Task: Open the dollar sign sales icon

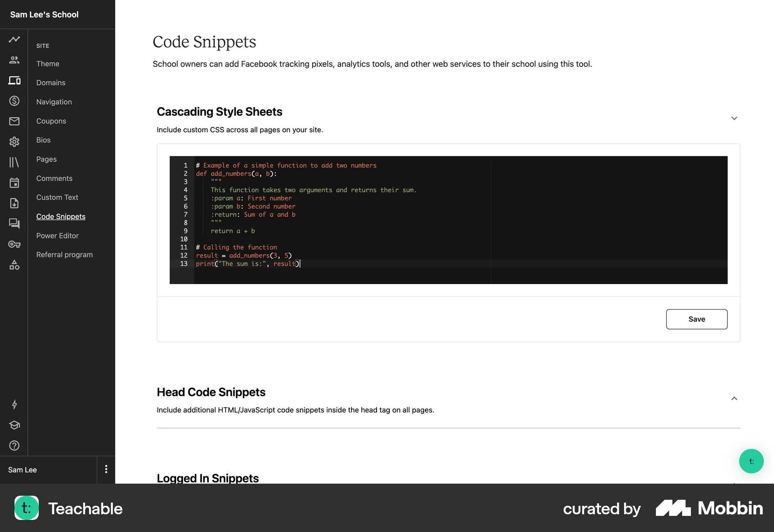Action: pyautogui.click(x=15, y=101)
